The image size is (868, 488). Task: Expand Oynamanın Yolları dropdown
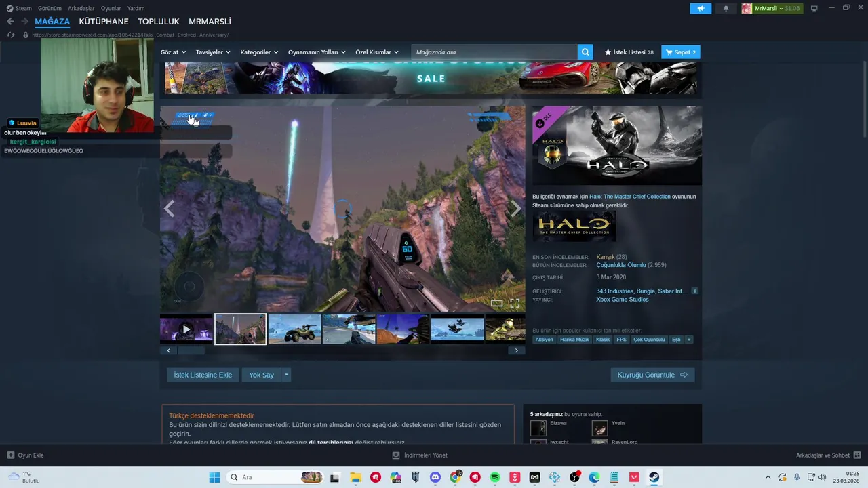(x=317, y=52)
